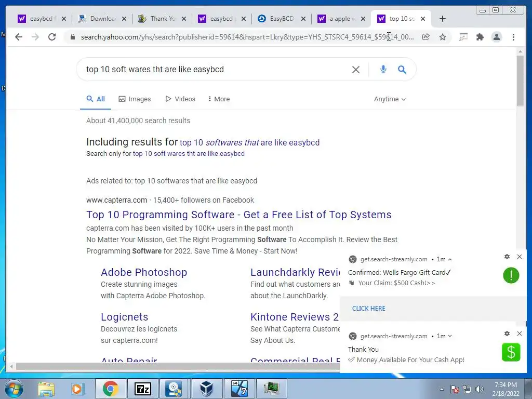Click the Action Center flag tray icon

pos(455,389)
